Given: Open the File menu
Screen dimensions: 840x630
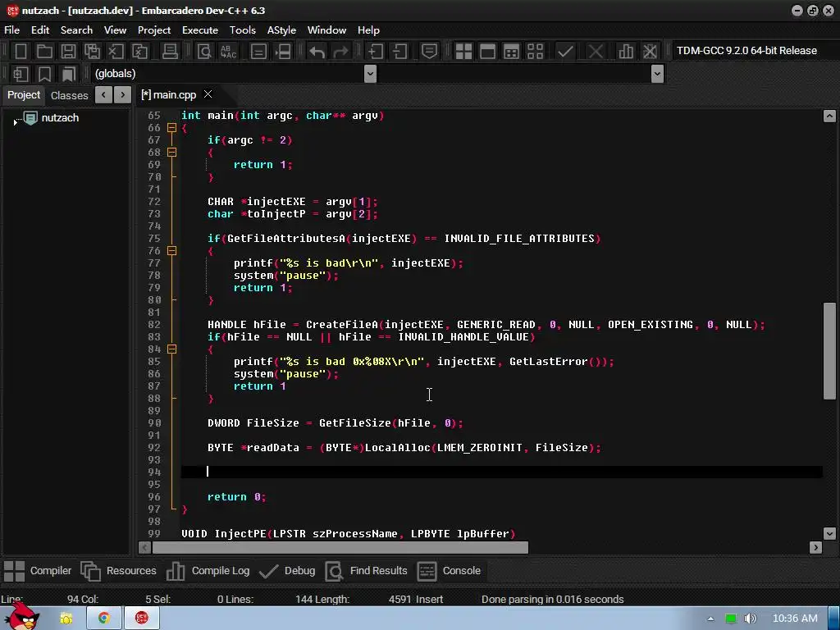Looking at the screenshot, I should pos(11,30).
